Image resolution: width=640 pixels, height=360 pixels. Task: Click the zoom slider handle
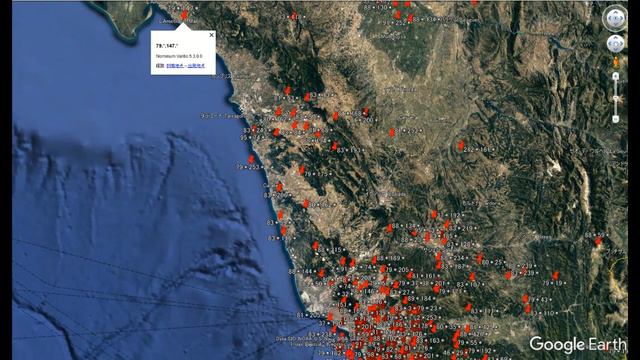point(616,99)
